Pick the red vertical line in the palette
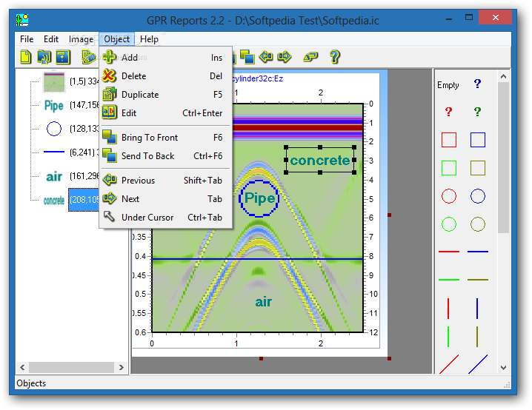The height and width of the screenshot is (410, 532). (x=448, y=309)
